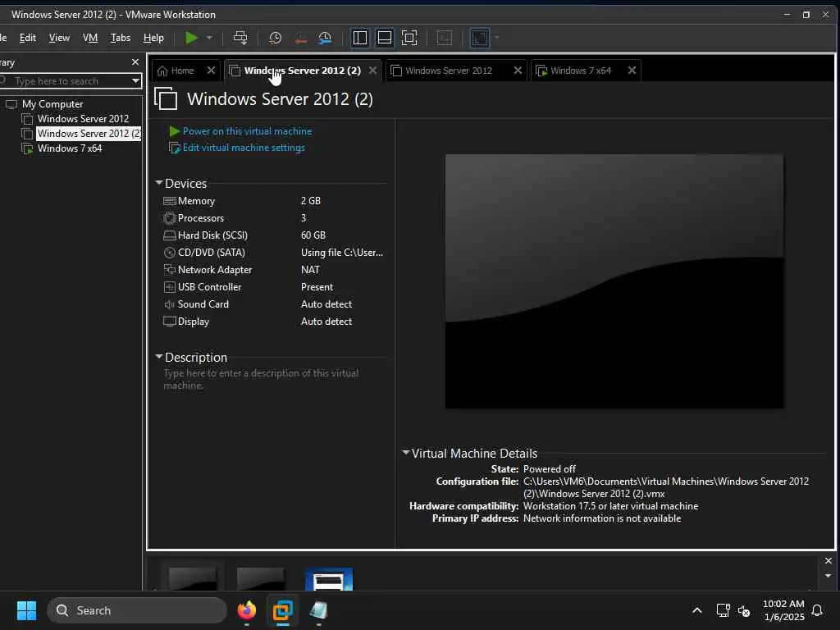Click revert to snapshot toolbar icon
Viewport: 840px width, 630px height.
tap(300, 38)
